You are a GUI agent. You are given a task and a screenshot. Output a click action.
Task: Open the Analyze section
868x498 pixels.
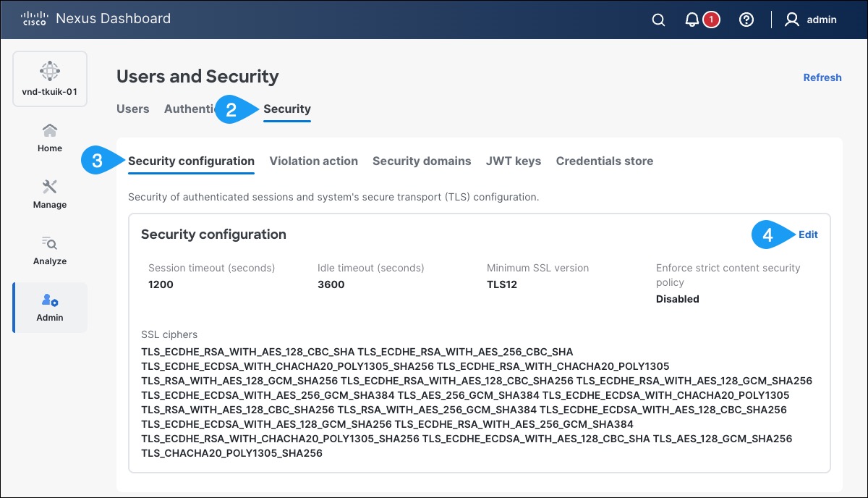[49, 253]
